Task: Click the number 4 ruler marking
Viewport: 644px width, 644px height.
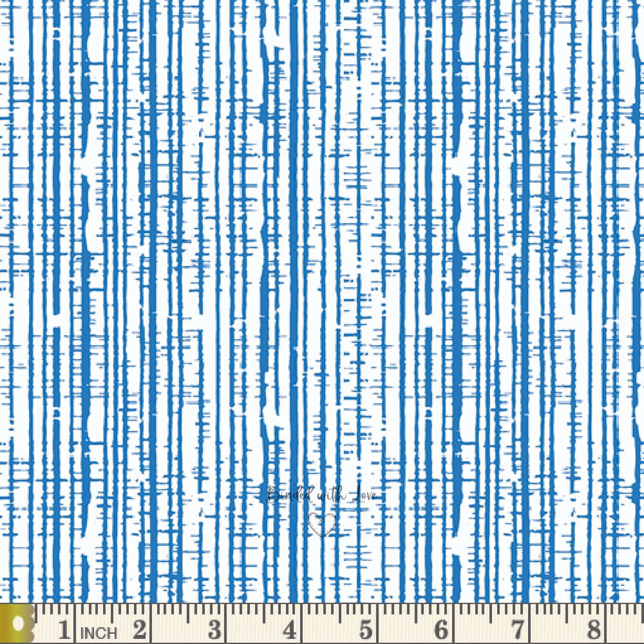Action: point(290,629)
